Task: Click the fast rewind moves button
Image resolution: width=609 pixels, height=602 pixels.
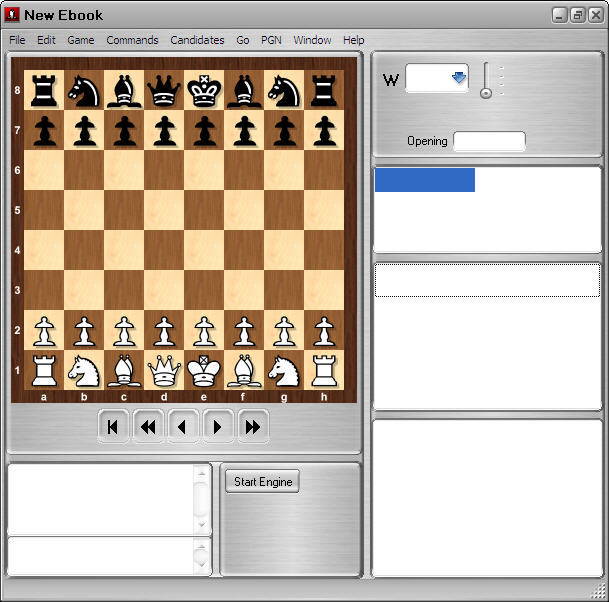Action: tap(148, 427)
